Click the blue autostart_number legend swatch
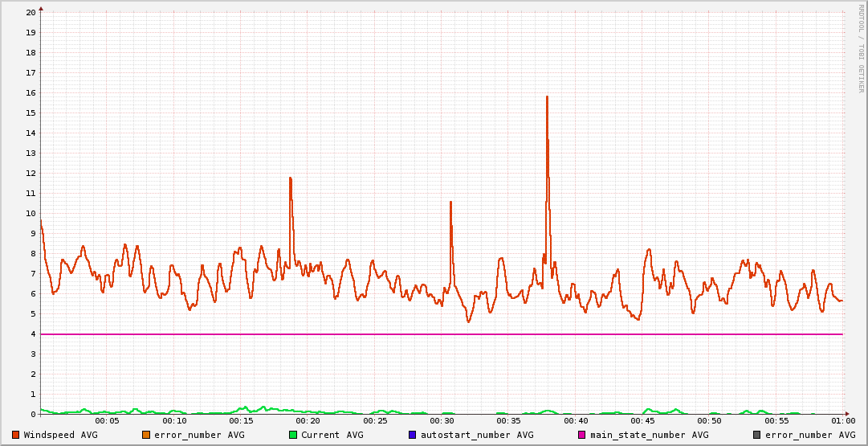 pyautogui.click(x=413, y=435)
